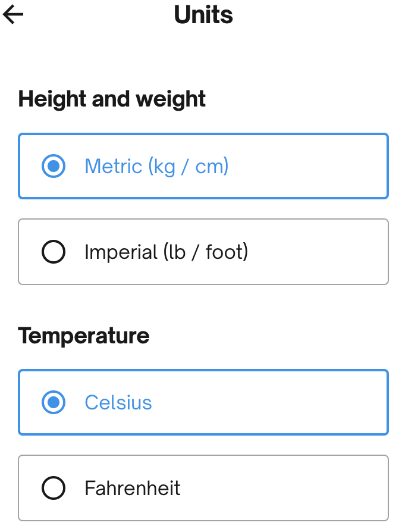Click the filled blue dot beside Metric

54,166
